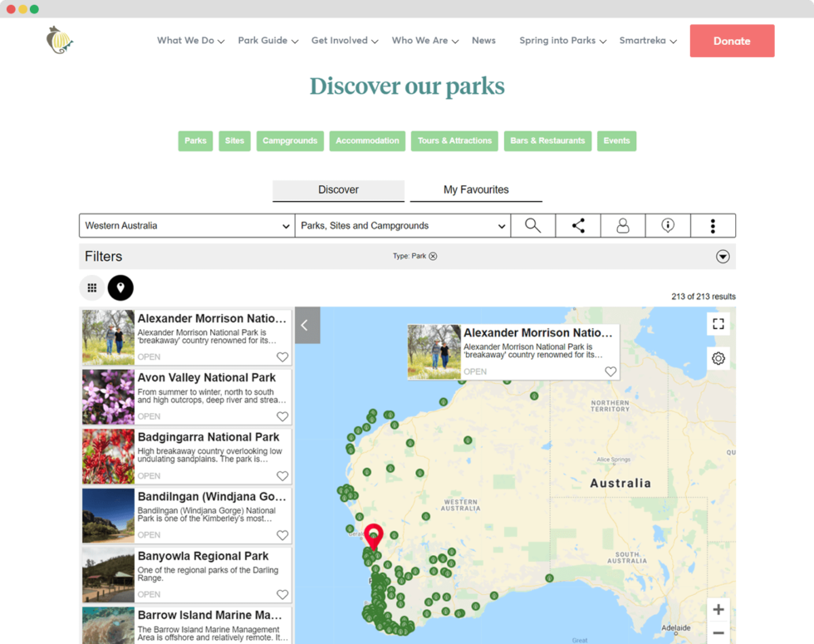This screenshot has width=814, height=644.
Task: Open the account person icon
Action: (x=623, y=225)
